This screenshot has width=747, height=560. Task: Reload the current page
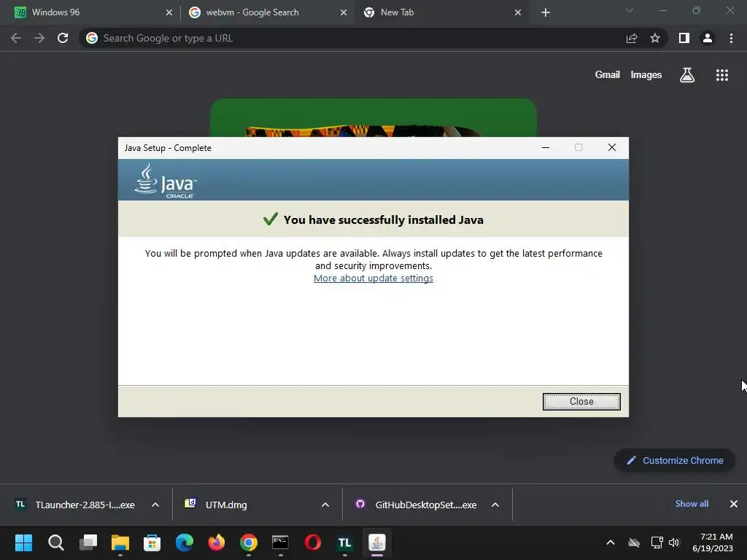click(63, 38)
